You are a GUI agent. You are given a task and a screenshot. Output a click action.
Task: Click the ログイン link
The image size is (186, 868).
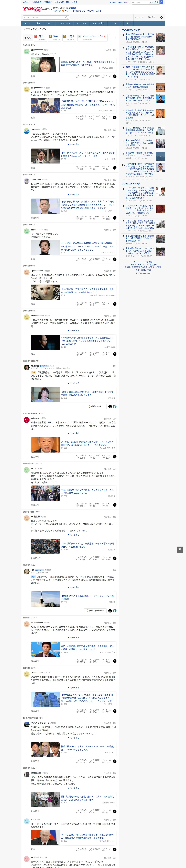coord(57,11)
